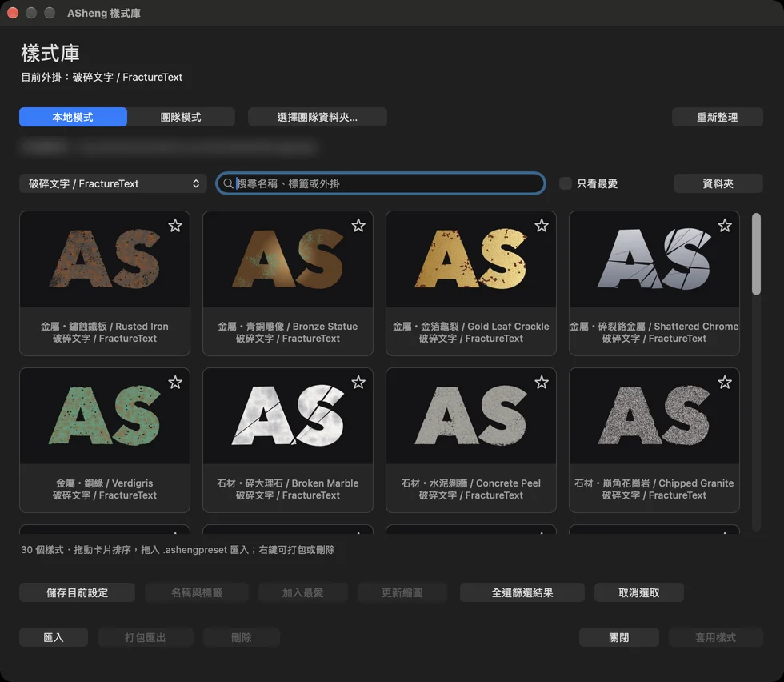Favorite the Broken Marble style star
The image size is (784, 682).
click(x=358, y=383)
